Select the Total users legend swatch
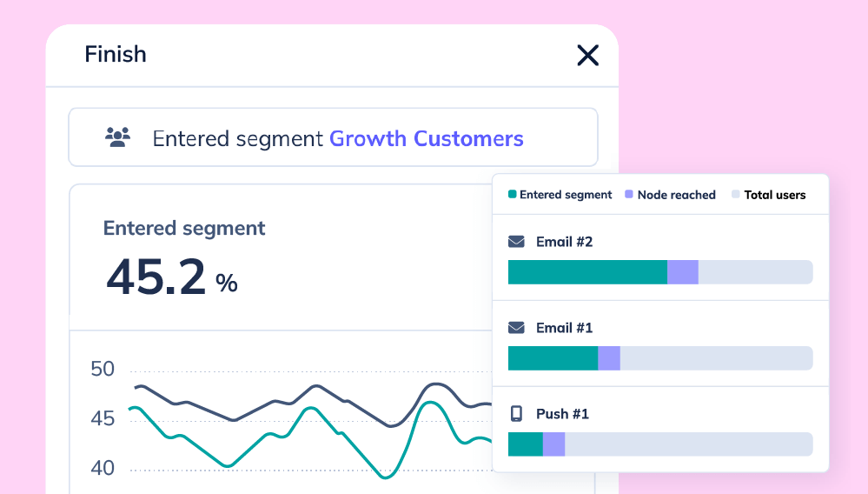The width and height of the screenshot is (868, 494). [736, 194]
